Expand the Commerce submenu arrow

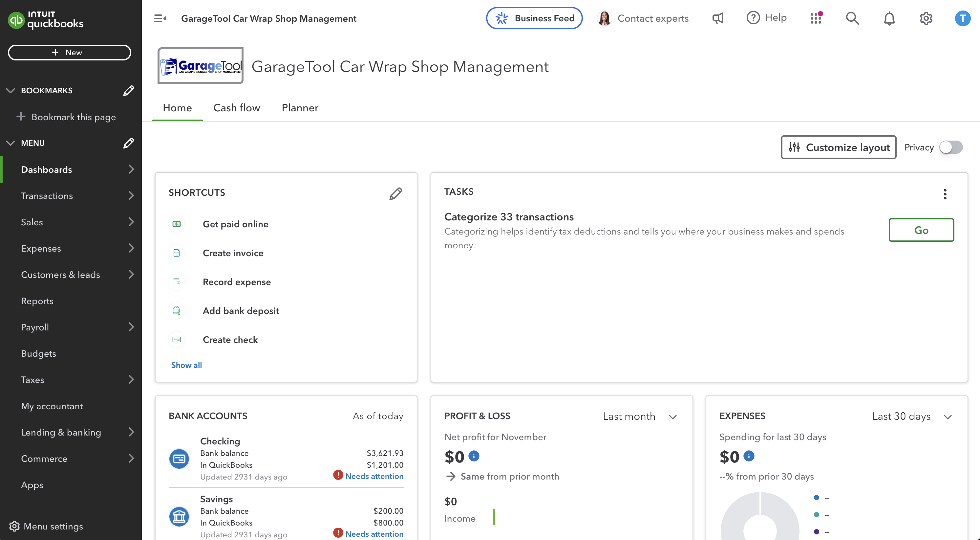[x=131, y=459]
